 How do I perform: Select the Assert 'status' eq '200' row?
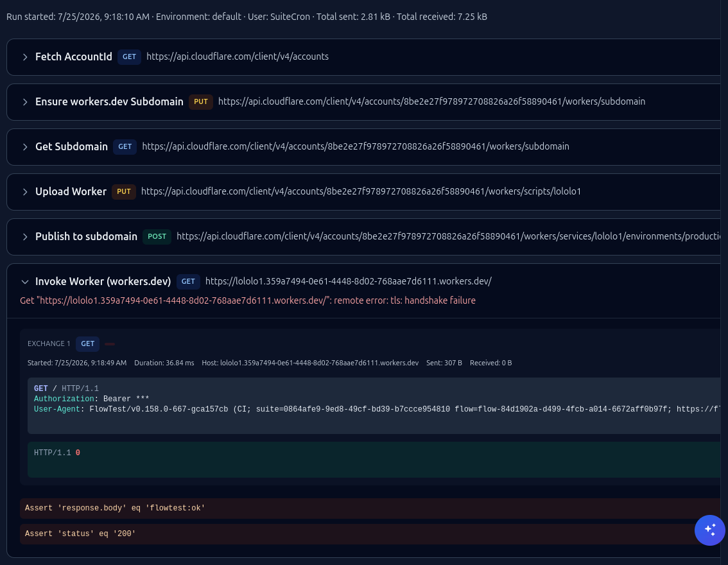[x=370, y=534]
